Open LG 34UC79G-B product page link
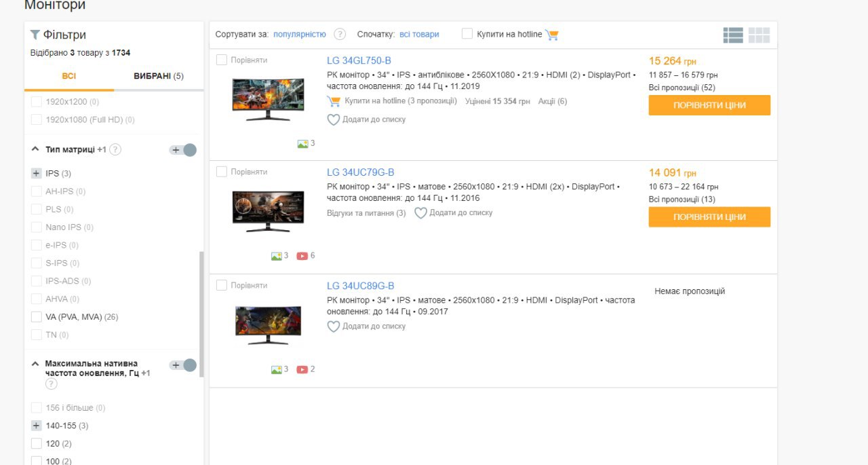This screenshot has height=465, width=868. tap(360, 172)
